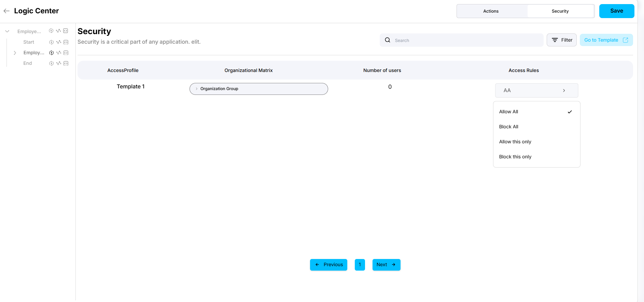
Task: Open Go to Template link
Action: 606,40
